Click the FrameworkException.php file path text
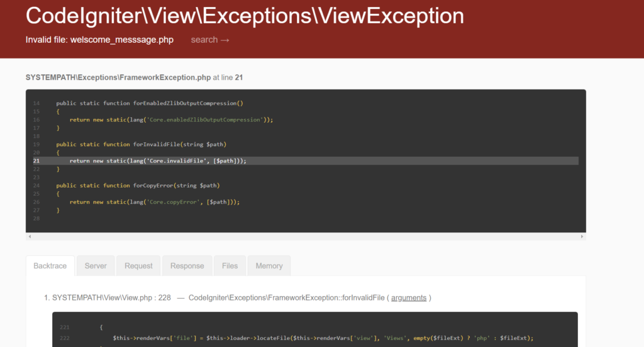Image resolution: width=644 pixels, height=347 pixels. pyautogui.click(x=118, y=77)
